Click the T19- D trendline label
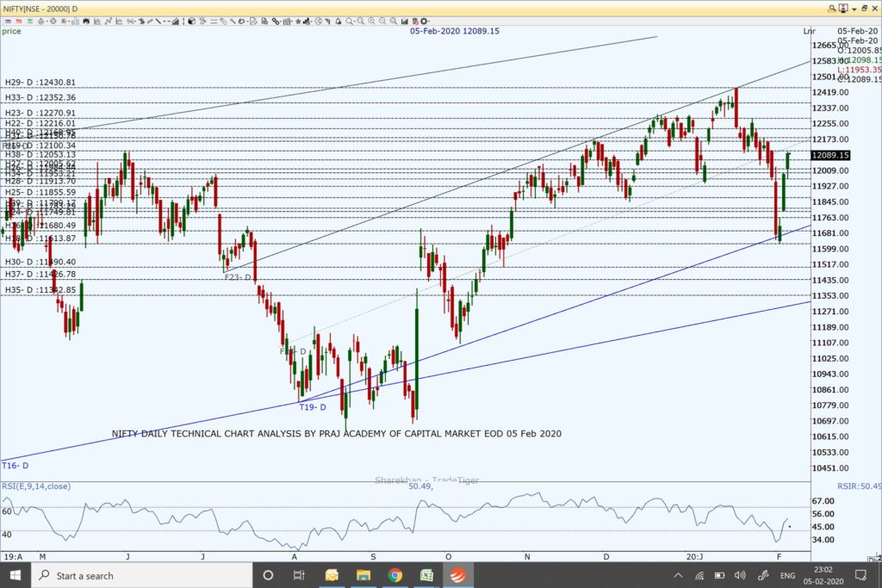This screenshot has height=588, width=882. 312,407
